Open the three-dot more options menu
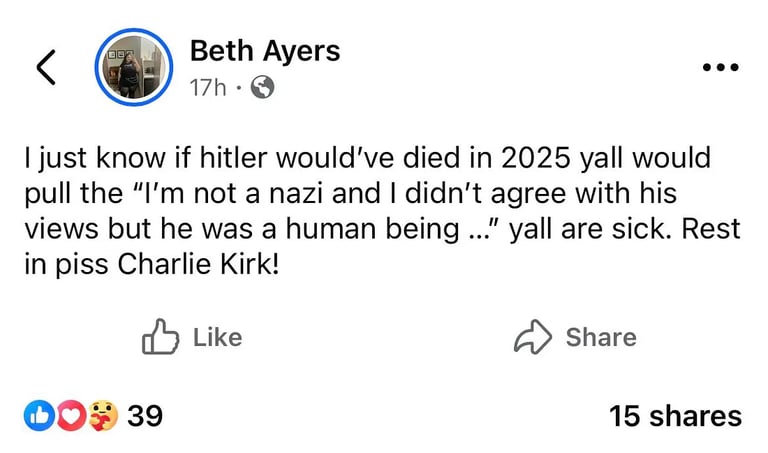768x453 pixels. click(x=720, y=68)
